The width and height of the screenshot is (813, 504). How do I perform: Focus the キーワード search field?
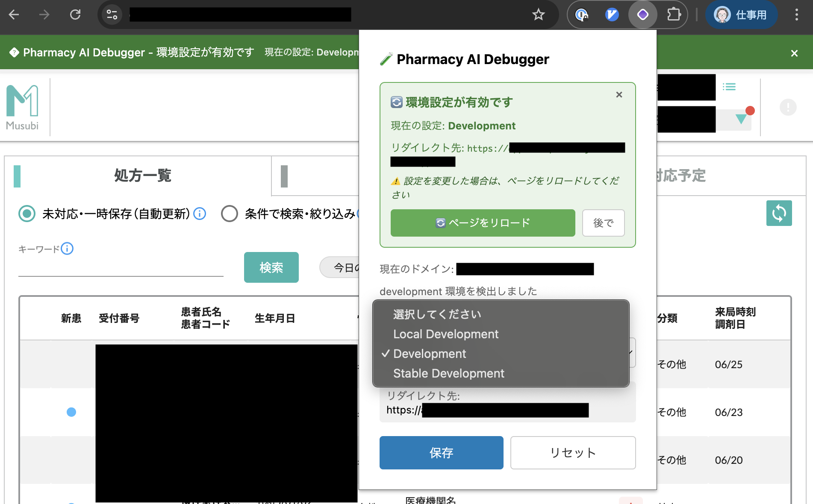coord(121,267)
